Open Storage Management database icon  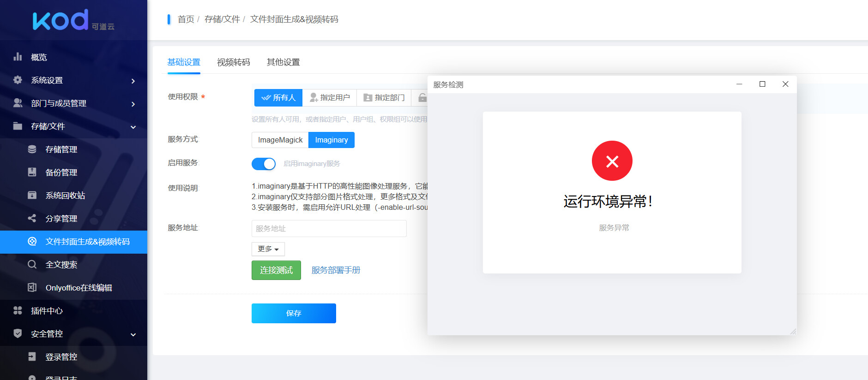32,149
